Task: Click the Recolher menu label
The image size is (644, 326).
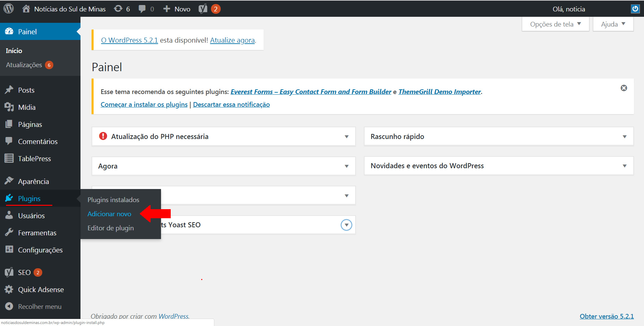Action: [x=40, y=307]
